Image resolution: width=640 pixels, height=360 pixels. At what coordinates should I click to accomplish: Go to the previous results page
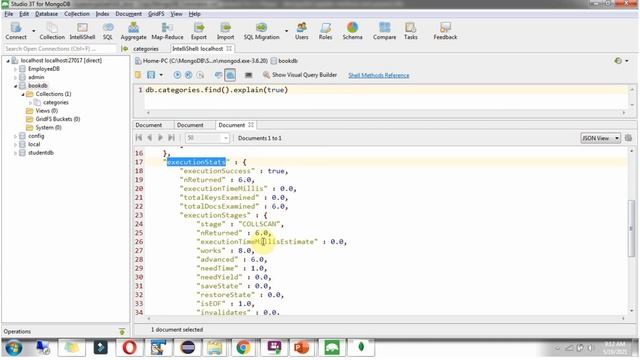tap(150, 138)
